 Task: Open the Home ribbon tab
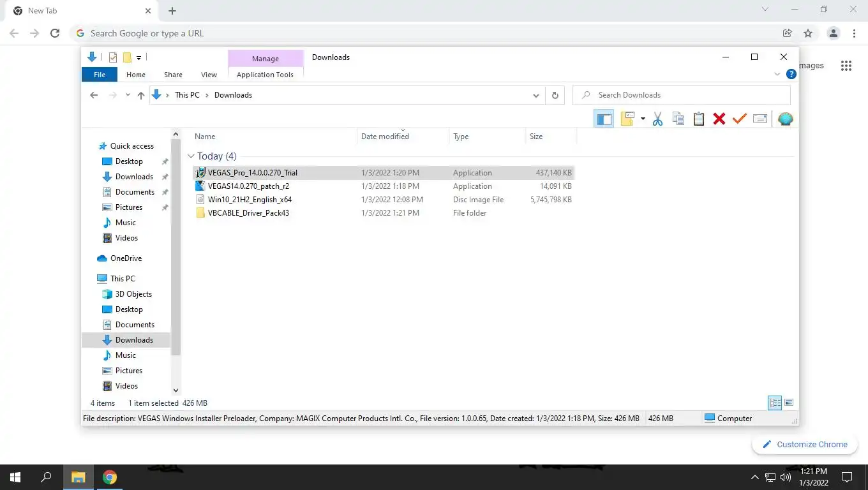pyautogui.click(x=136, y=75)
